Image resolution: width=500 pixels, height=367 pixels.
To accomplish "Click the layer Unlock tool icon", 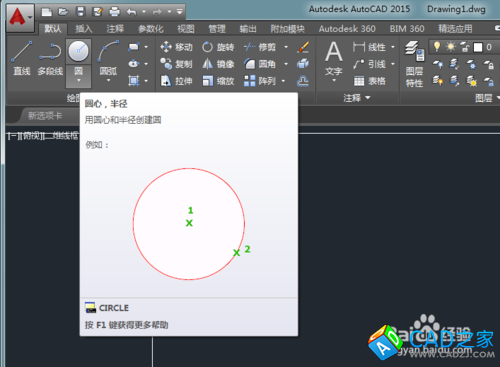I will (x=488, y=81).
